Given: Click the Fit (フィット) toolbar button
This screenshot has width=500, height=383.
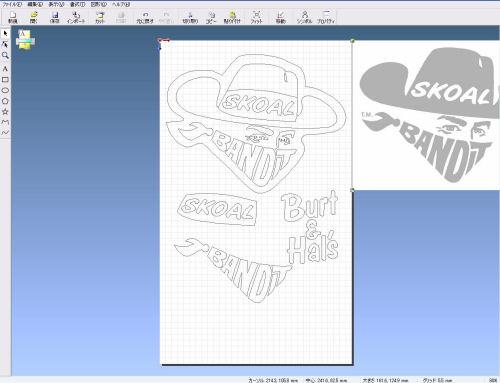Looking at the screenshot, I should [256, 17].
